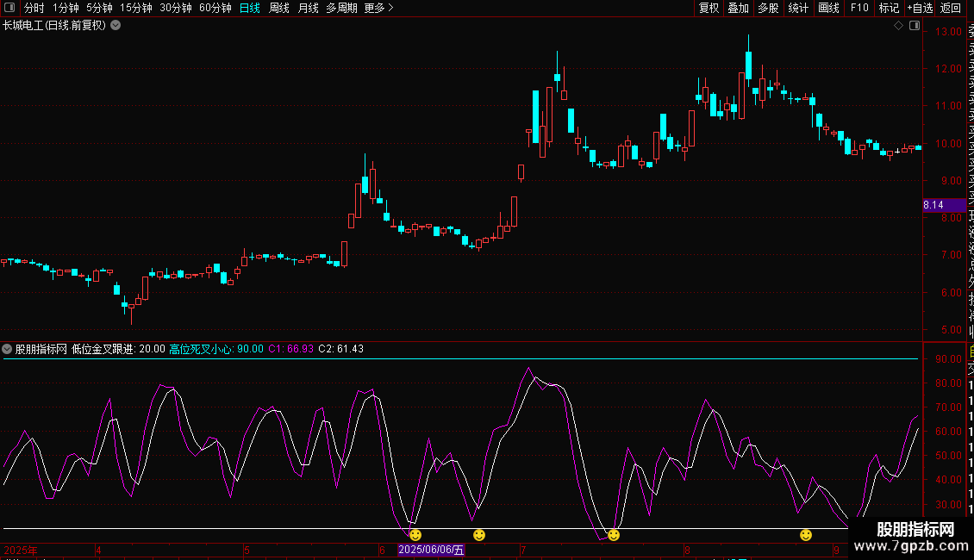Click the 2025/06/06 date marker on timeline

tap(431, 550)
